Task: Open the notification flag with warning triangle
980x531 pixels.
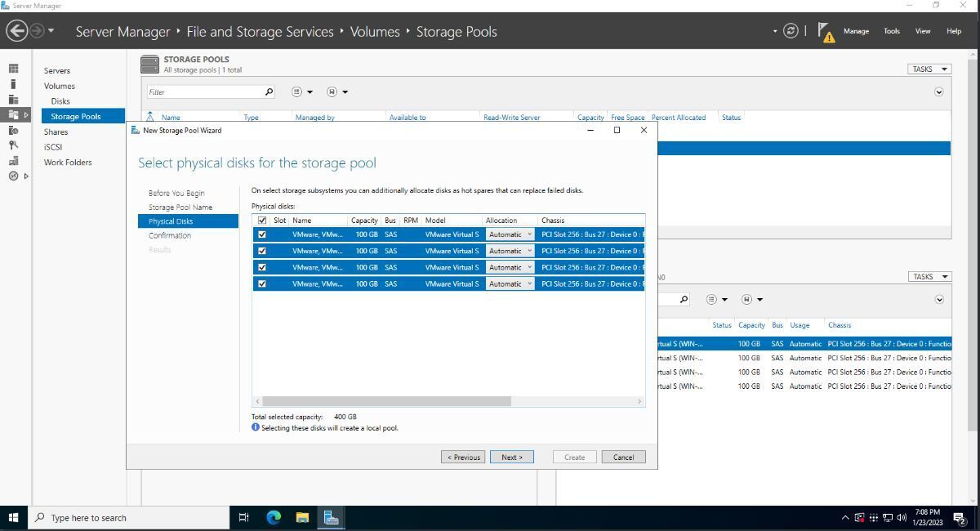Action: tap(826, 33)
